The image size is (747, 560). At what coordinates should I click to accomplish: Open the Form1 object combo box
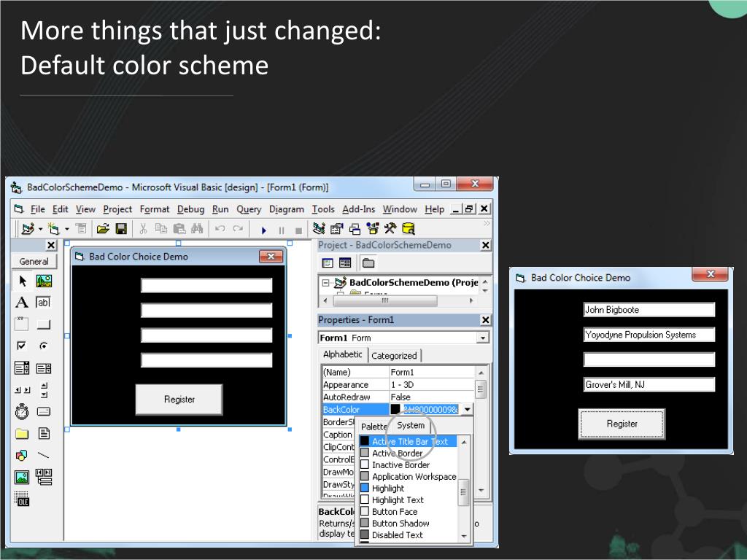point(403,338)
